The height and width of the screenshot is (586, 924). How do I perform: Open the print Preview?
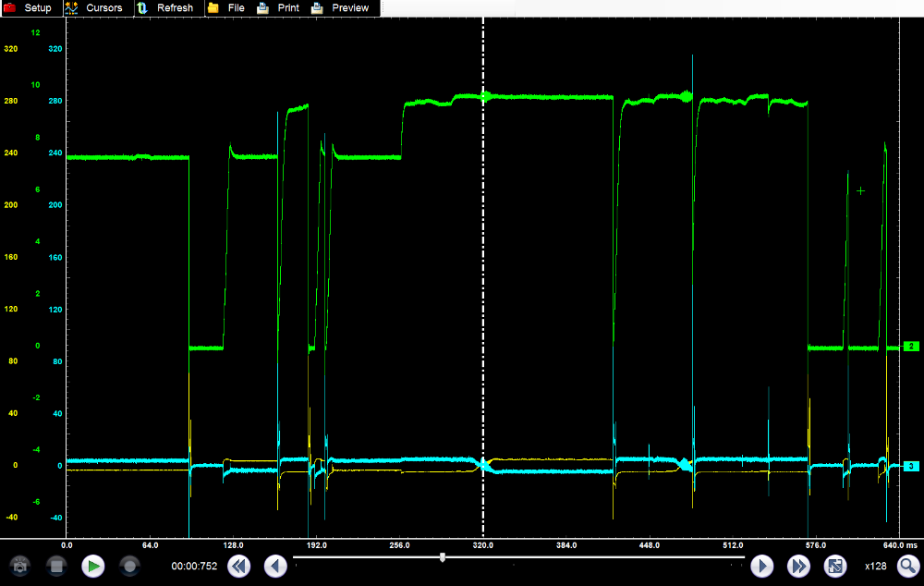[x=340, y=7]
